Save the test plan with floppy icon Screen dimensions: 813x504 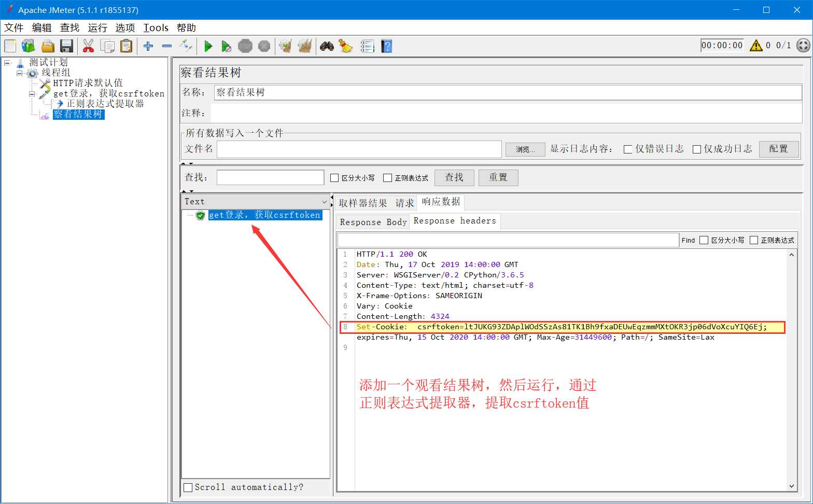[x=66, y=46]
